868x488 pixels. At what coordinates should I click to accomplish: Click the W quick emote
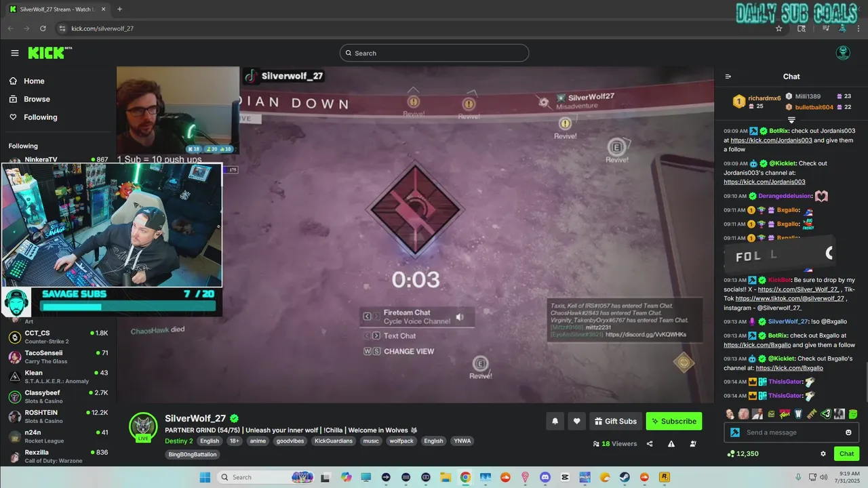click(798, 413)
